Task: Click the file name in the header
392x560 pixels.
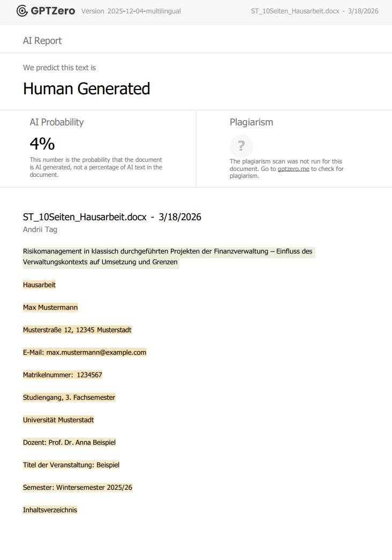Action: (295, 11)
